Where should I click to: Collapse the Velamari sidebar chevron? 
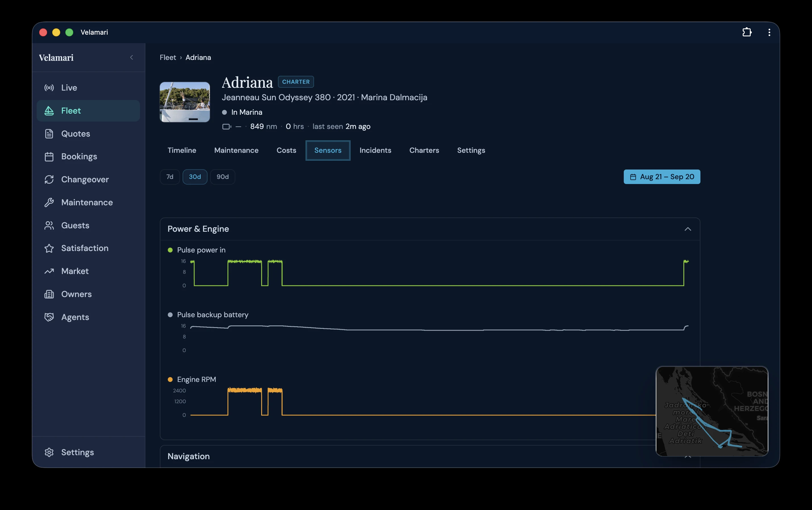(x=131, y=58)
